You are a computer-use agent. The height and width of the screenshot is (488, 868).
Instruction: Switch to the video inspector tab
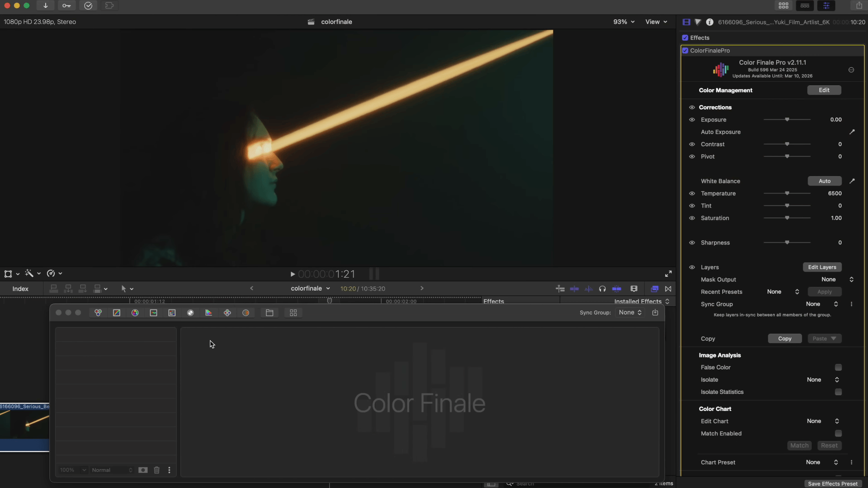686,22
